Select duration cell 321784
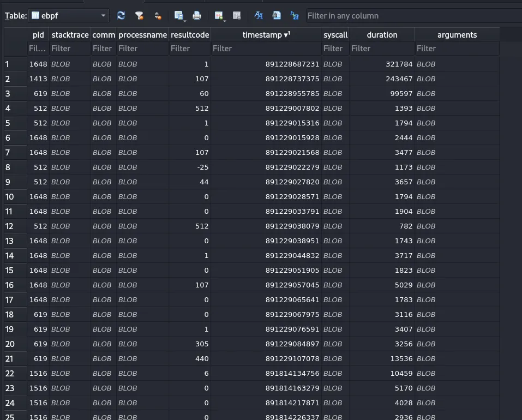This screenshot has height=420, width=522. pyautogui.click(x=382, y=64)
